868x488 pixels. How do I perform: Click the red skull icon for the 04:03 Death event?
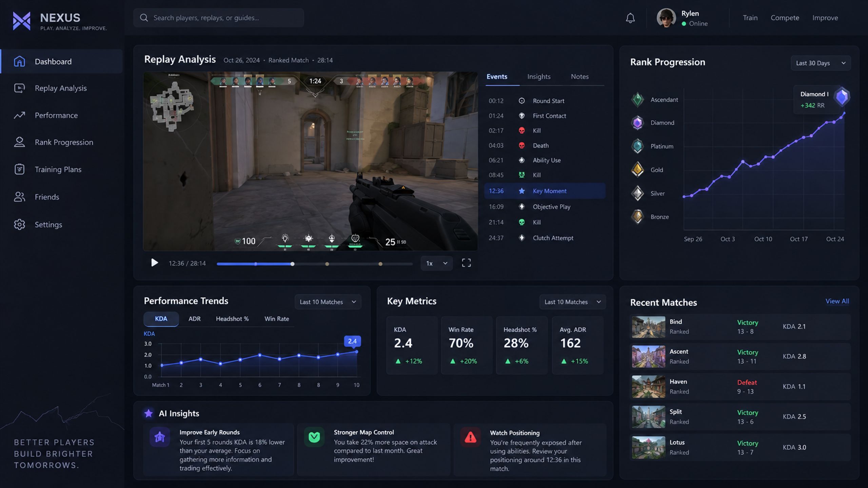click(x=521, y=145)
